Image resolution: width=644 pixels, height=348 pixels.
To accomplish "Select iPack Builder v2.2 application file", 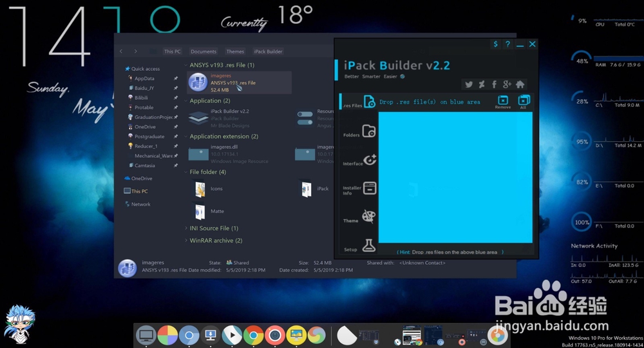I will click(240, 119).
